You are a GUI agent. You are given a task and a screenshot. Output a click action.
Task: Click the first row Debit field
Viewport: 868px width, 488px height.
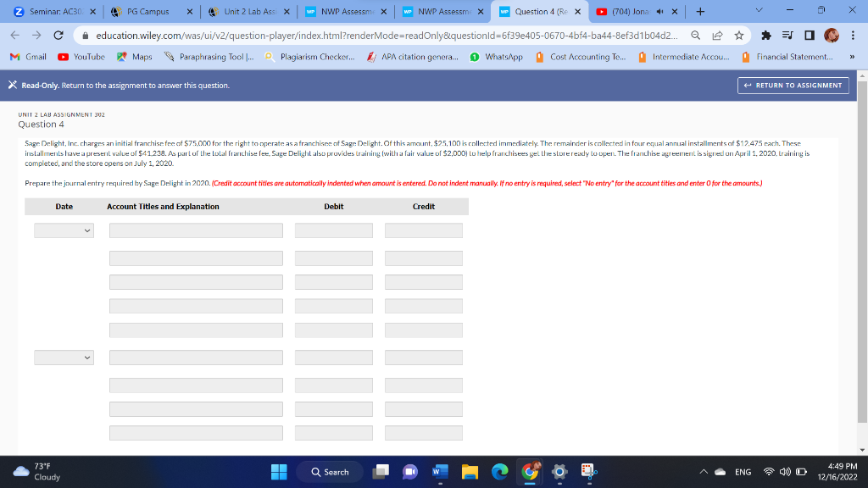pos(334,230)
